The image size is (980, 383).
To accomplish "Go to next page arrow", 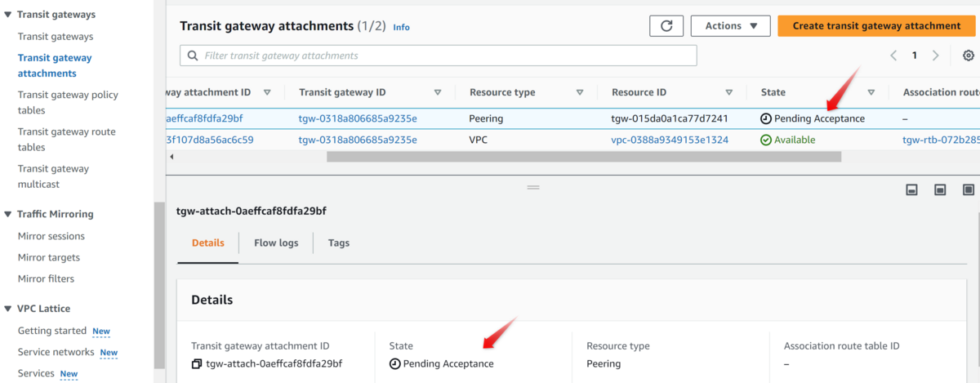I will 935,56.
